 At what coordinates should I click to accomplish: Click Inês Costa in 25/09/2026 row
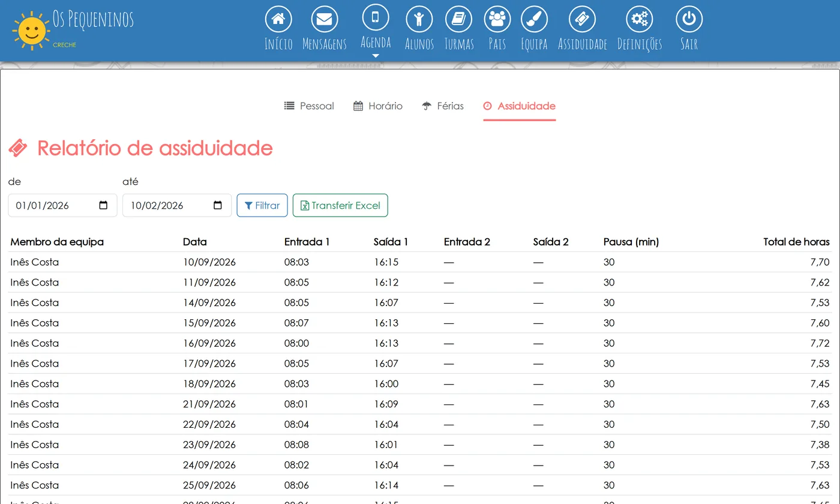coord(34,485)
